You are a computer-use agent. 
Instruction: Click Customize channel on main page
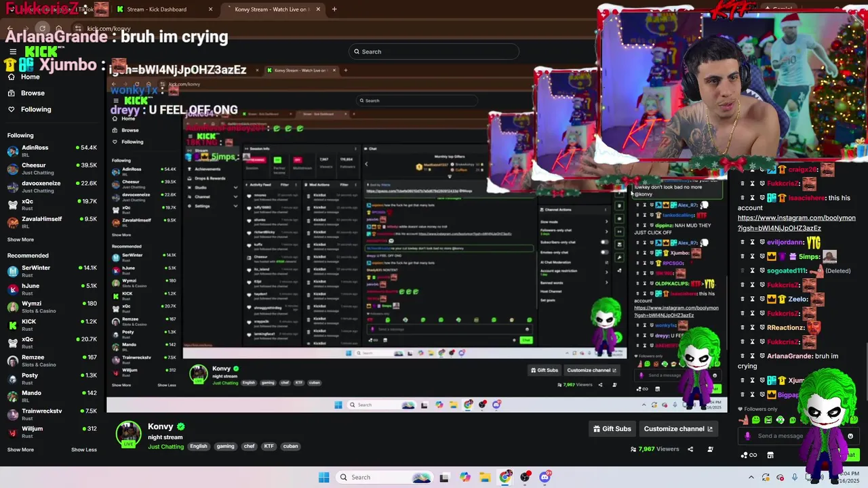tap(678, 428)
